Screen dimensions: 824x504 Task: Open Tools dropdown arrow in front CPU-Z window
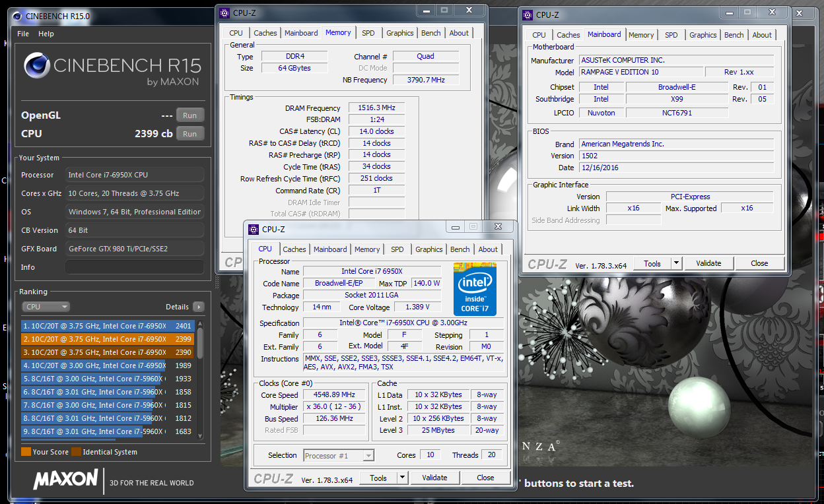click(402, 478)
